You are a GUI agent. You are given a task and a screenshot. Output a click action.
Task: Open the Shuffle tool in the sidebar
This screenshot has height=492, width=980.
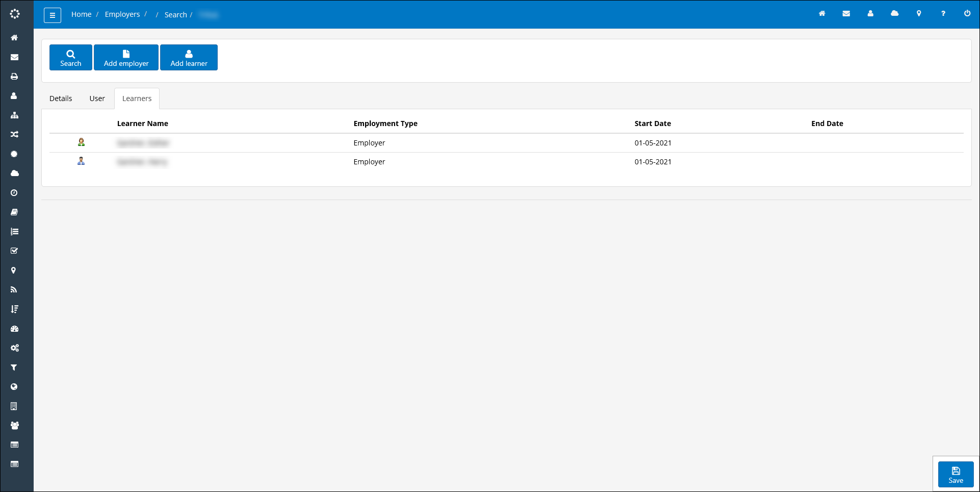pyautogui.click(x=14, y=134)
